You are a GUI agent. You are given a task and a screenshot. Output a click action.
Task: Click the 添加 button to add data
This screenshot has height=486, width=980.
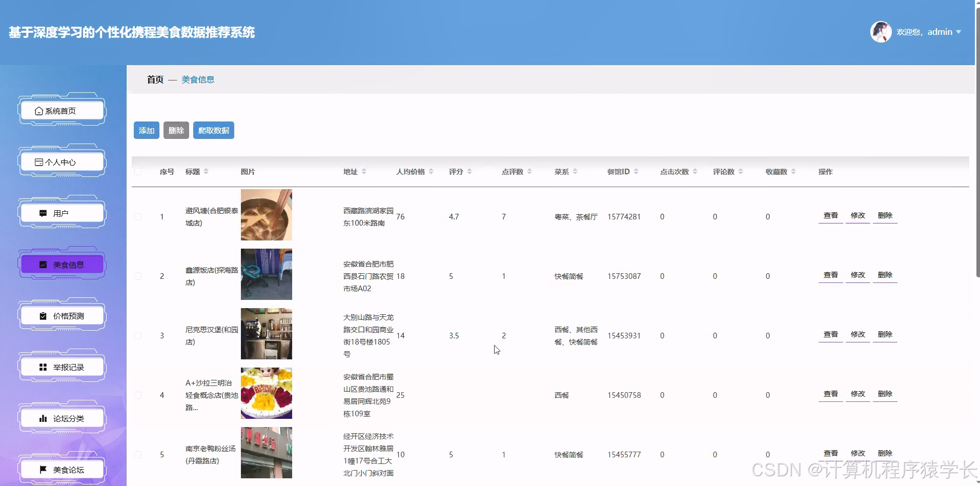(146, 130)
